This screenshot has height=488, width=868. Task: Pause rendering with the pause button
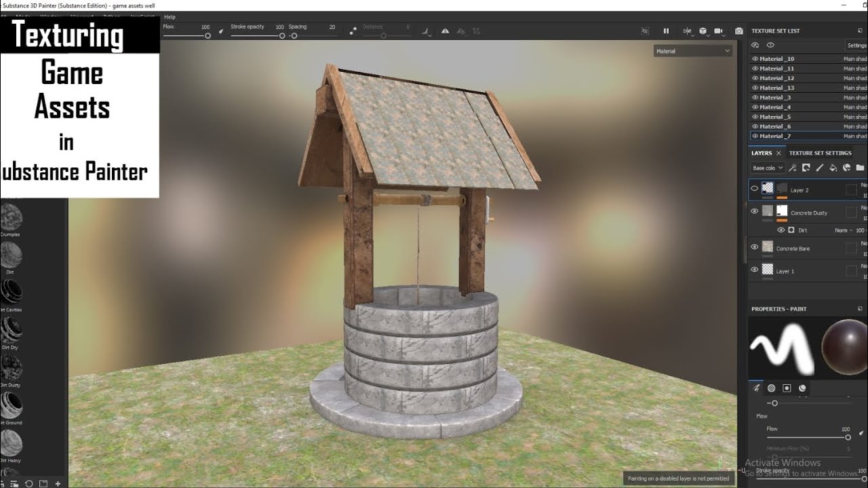tap(666, 30)
